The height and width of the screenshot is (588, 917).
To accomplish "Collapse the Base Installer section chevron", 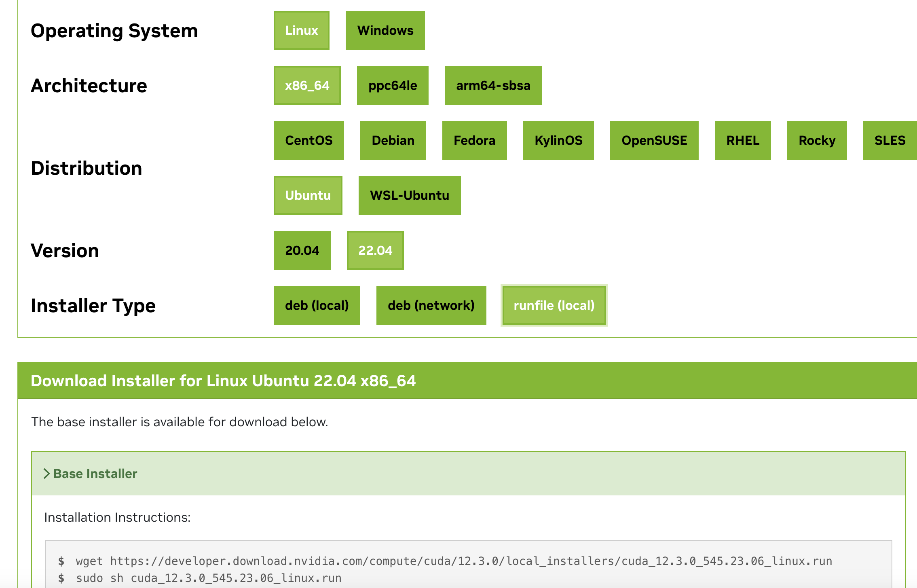I will (x=47, y=474).
